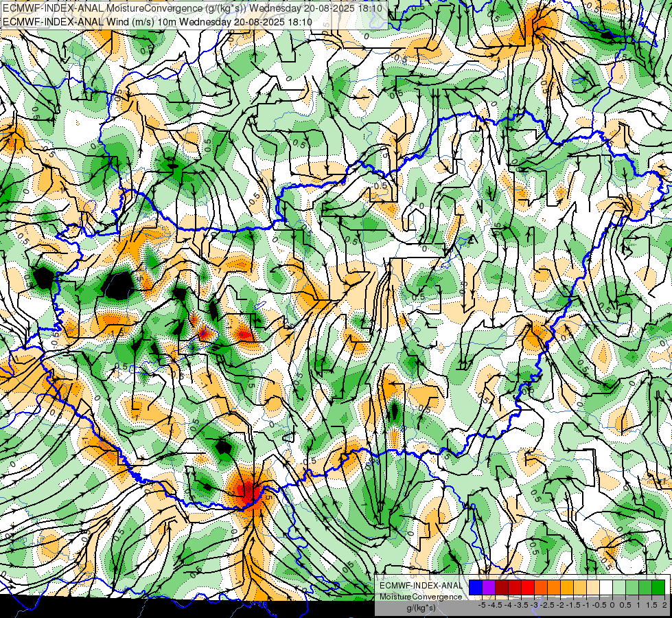Click the pale peach swatch between -1 and -0.5
Image resolution: width=672 pixels, height=618 pixels.
593,588
